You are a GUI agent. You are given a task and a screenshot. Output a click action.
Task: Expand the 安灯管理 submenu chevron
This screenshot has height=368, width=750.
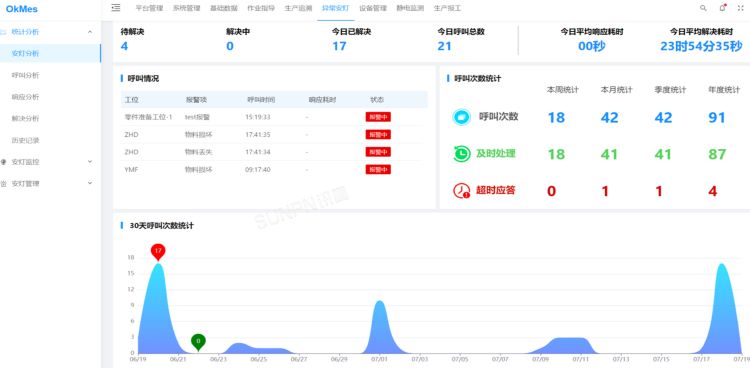pyautogui.click(x=90, y=183)
